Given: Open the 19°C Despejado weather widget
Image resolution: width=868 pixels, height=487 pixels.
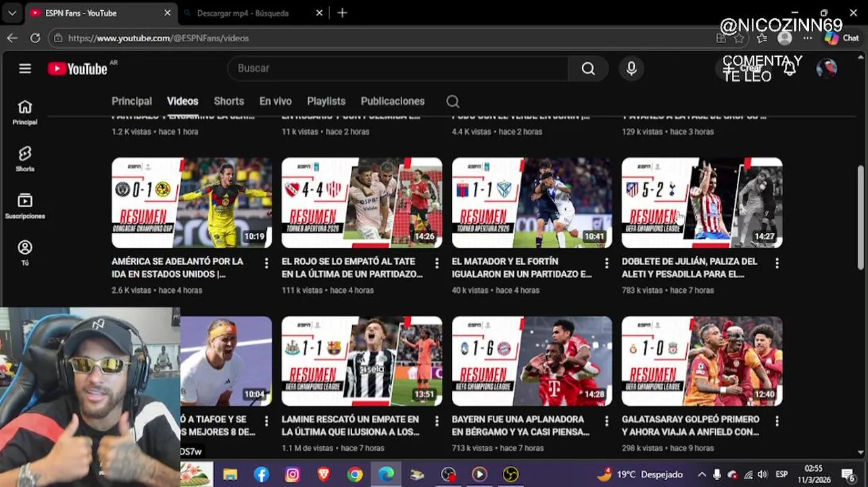Looking at the screenshot, I should pyautogui.click(x=640, y=475).
